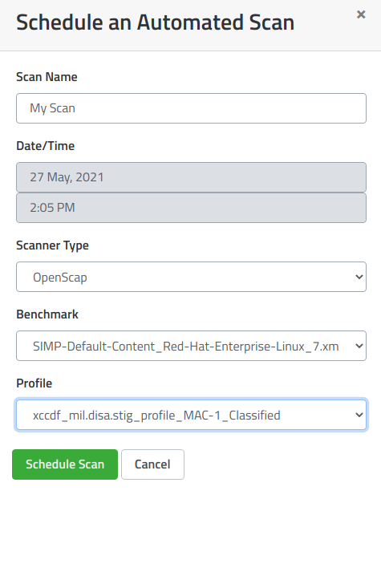
Task: Select the xccdf_mil.disa.stig_profile_MAC-1_Classified value text
Action: (156, 416)
